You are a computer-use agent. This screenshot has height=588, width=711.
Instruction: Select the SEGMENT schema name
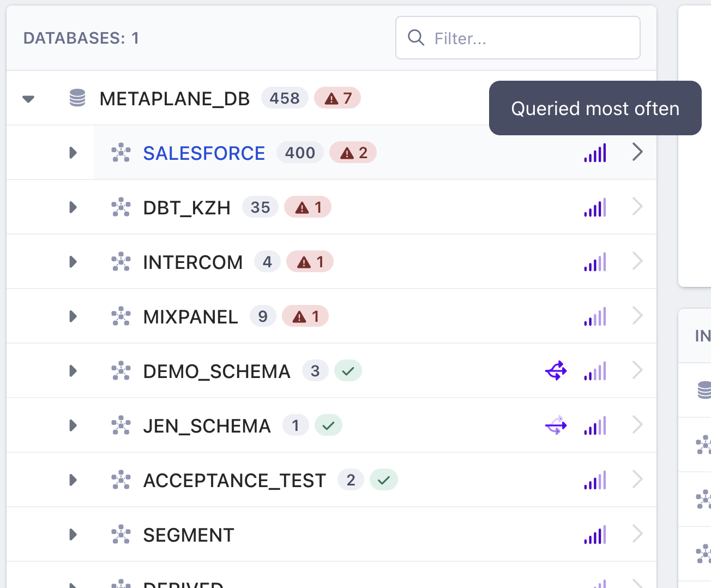[x=189, y=535]
